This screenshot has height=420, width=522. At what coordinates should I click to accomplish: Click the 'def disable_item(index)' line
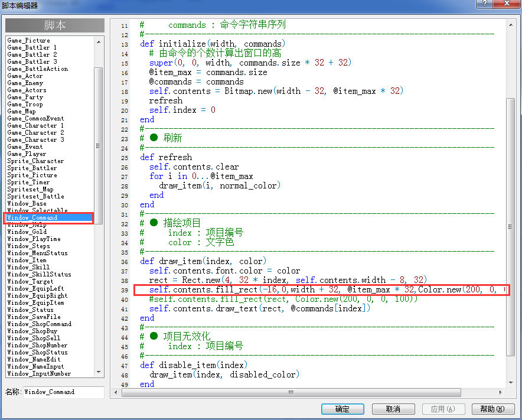click(194, 365)
